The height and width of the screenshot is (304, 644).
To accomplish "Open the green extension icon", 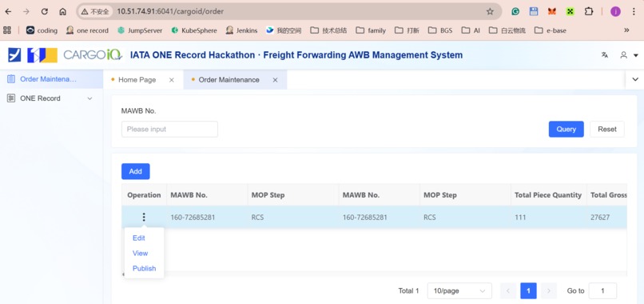I will click(570, 11).
